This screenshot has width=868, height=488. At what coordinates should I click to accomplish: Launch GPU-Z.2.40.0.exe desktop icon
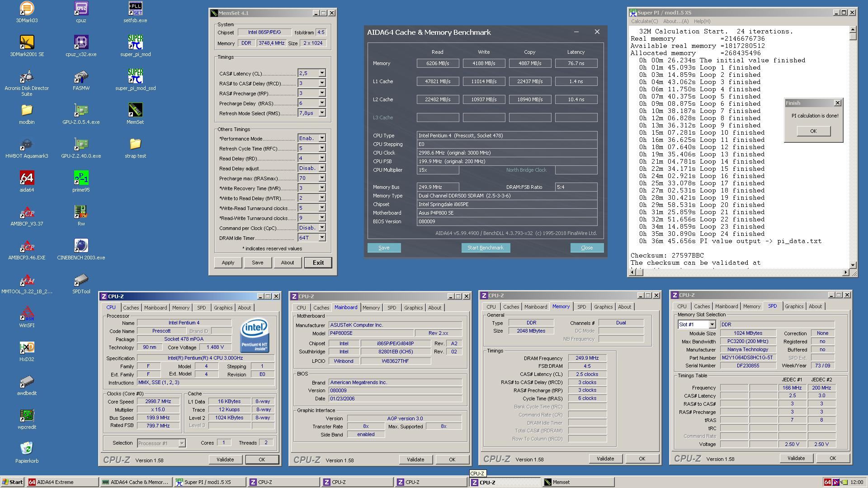[x=81, y=147]
